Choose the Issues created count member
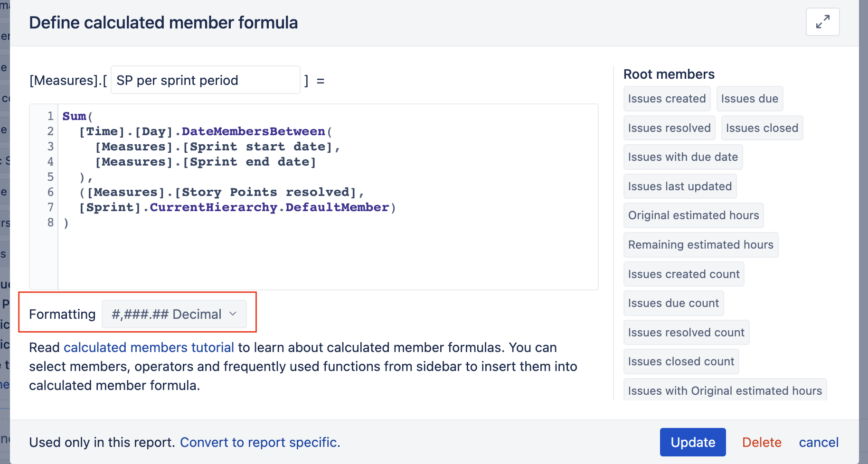This screenshot has height=464, width=868. [x=684, y=274]
